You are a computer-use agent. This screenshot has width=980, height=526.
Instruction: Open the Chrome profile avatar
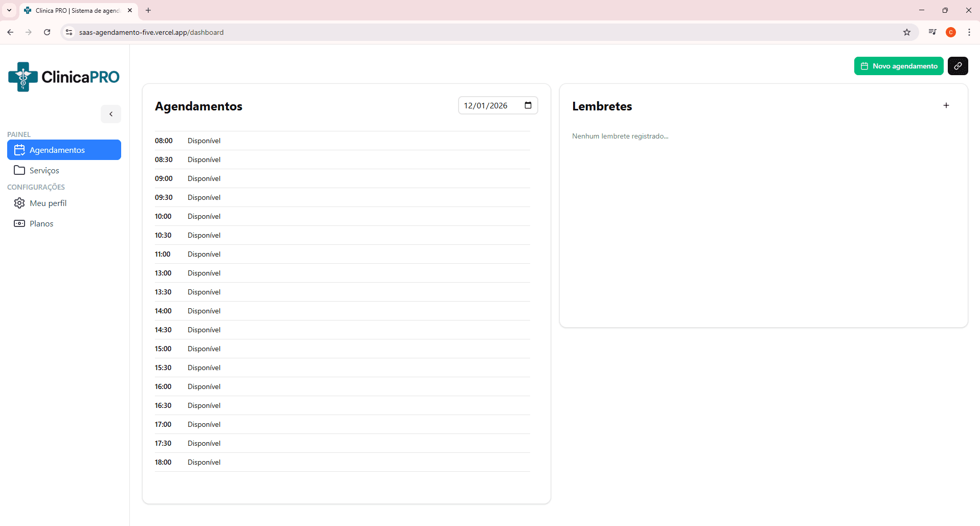pos(950,32)
